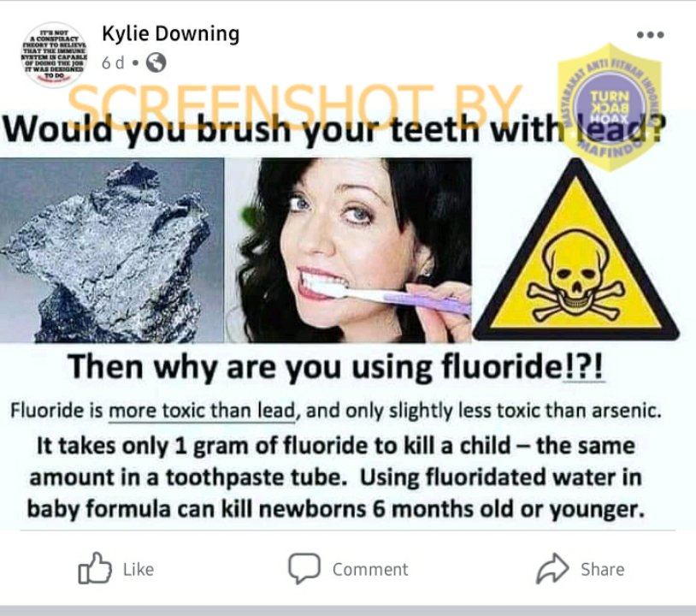Image resolution: width=696 pixels, height=616 pixels.
Task: Open the woman brushing teeth photo
Action: point(349,251)
